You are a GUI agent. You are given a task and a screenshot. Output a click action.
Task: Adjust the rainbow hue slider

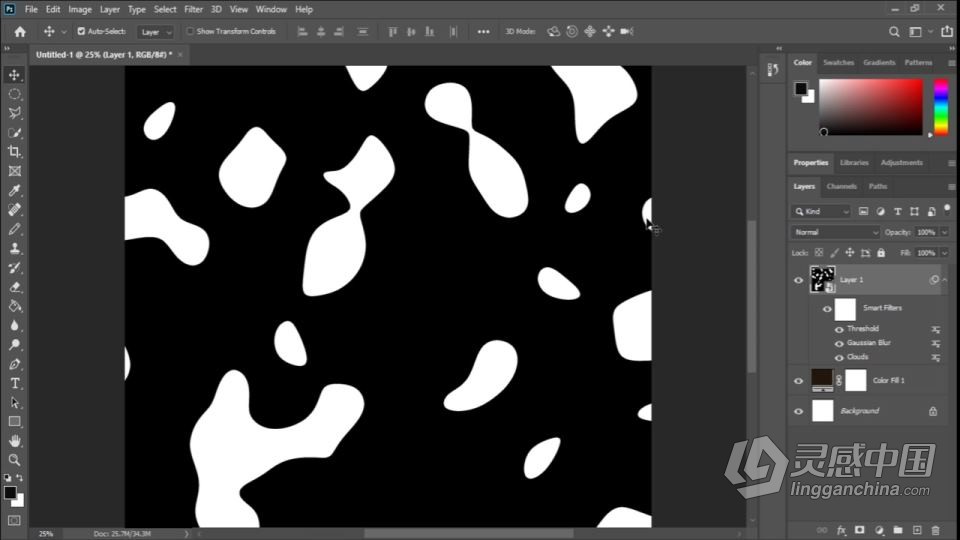pos(941,107)
